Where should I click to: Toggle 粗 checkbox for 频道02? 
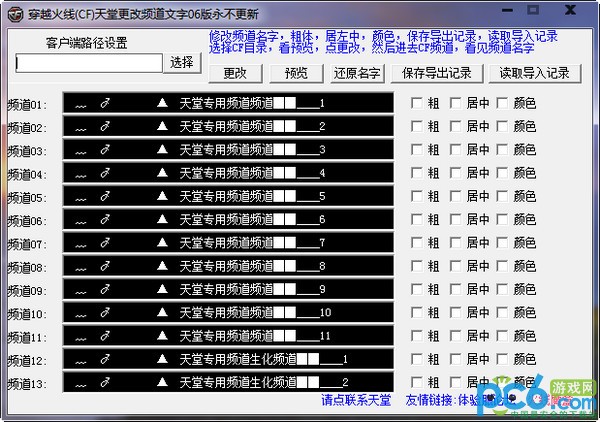click(417, 126)
